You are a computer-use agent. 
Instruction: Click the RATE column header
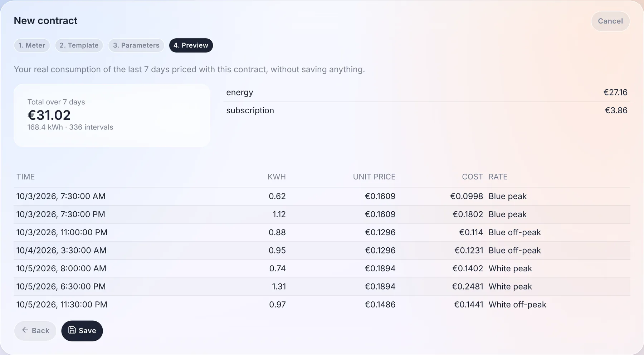(498, 177)
